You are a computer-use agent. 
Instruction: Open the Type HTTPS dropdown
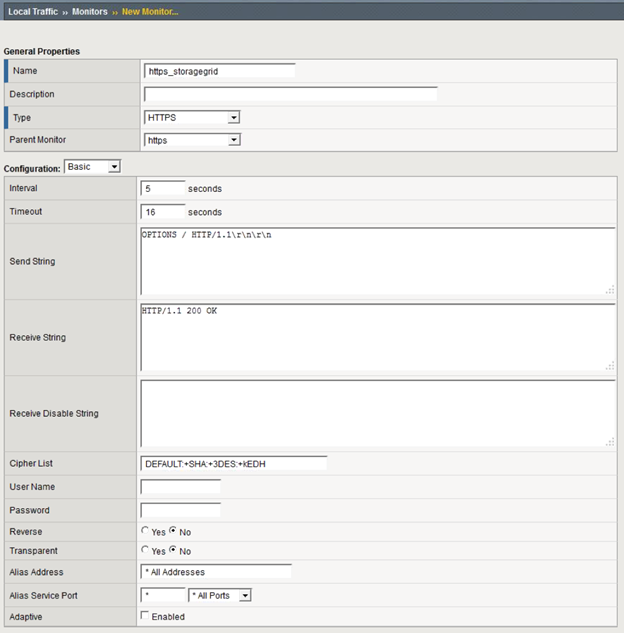click(192, 117)
